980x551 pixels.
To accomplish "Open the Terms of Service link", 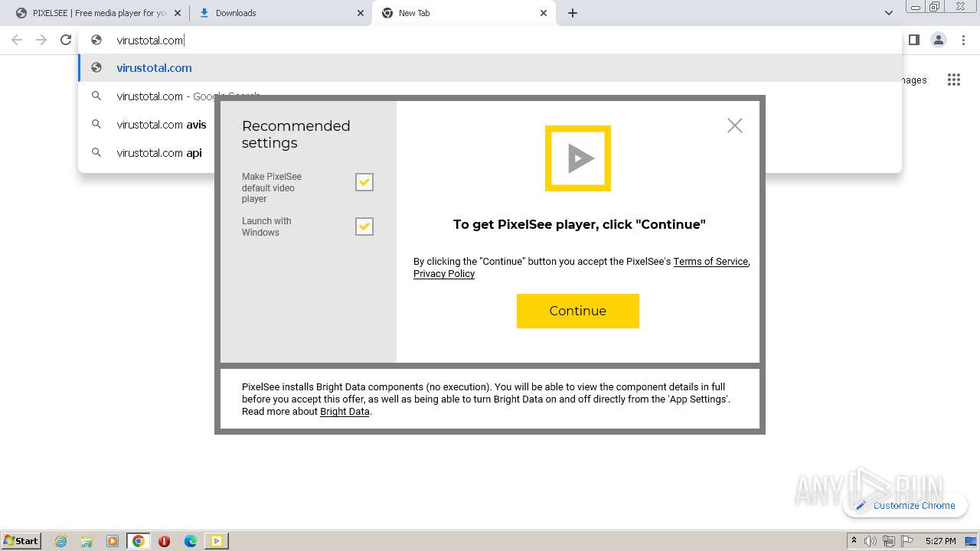I will point(710,262).
